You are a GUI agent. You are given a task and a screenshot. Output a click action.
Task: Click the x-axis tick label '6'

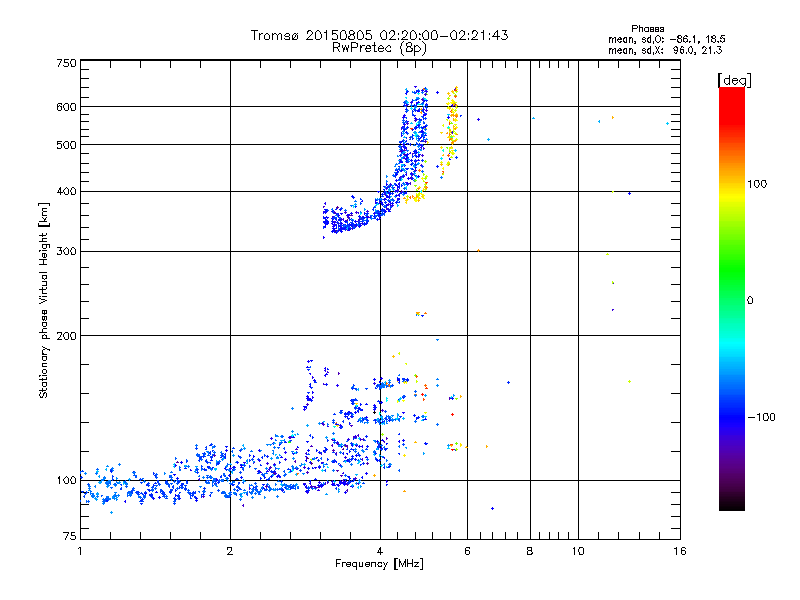467,551
